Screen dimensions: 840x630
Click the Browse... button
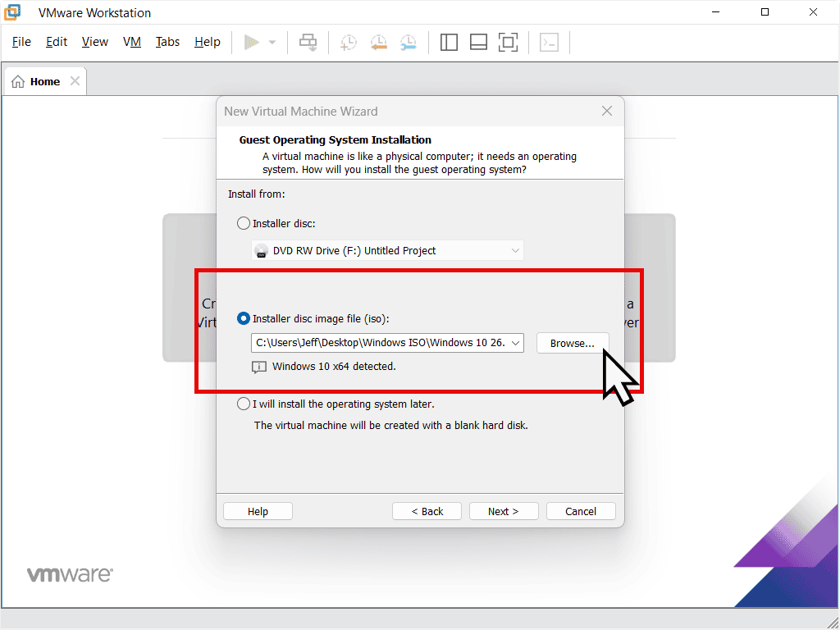click(x=572, y=343)
